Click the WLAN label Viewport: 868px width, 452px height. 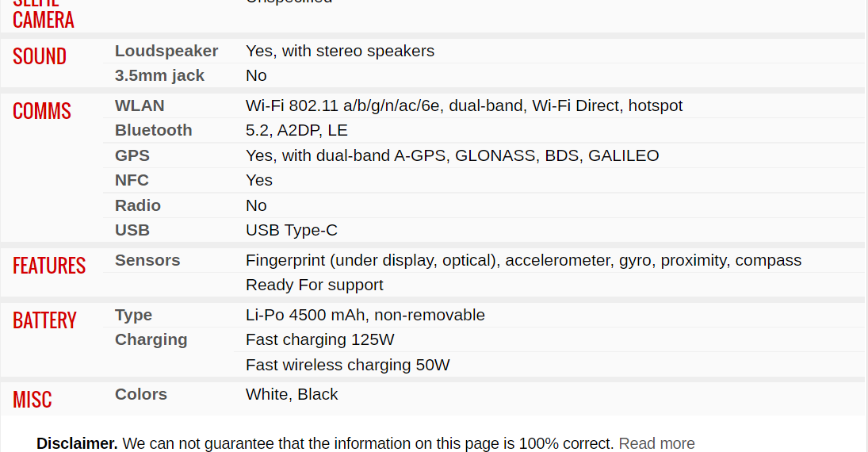(140, 105)
